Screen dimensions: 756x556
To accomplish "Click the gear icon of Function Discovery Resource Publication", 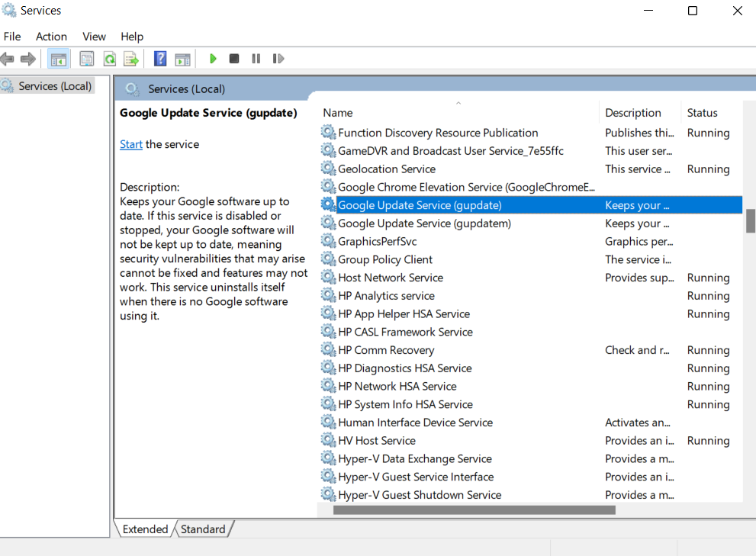I will pos(328,132).
